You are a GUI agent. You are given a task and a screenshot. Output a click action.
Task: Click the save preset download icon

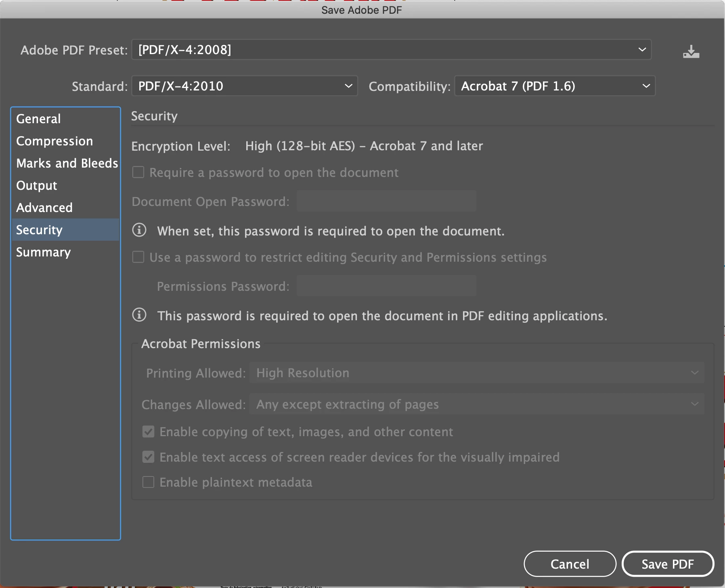pyautogui.click(x=691, y=52)
